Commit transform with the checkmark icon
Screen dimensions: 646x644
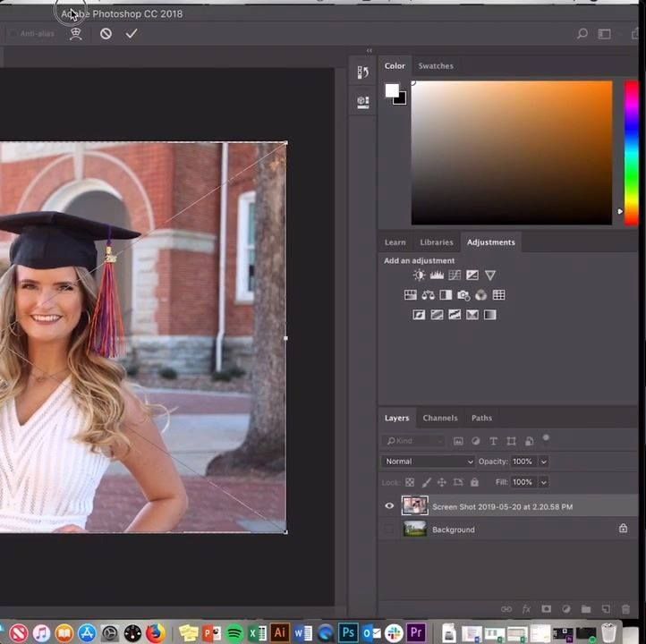132,33
